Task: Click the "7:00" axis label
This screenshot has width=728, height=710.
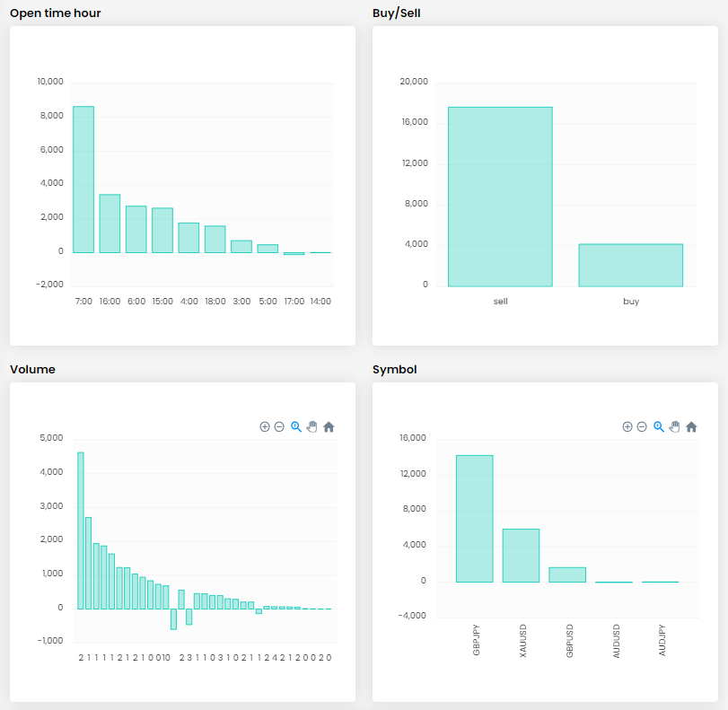Action: [x=83, y=302]
